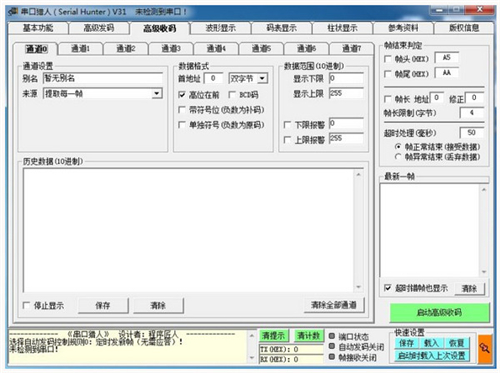Viewport: 500px width, 373px height.
Task: Click the 自动发码关闭 status indicator
Action: point(332,346)
